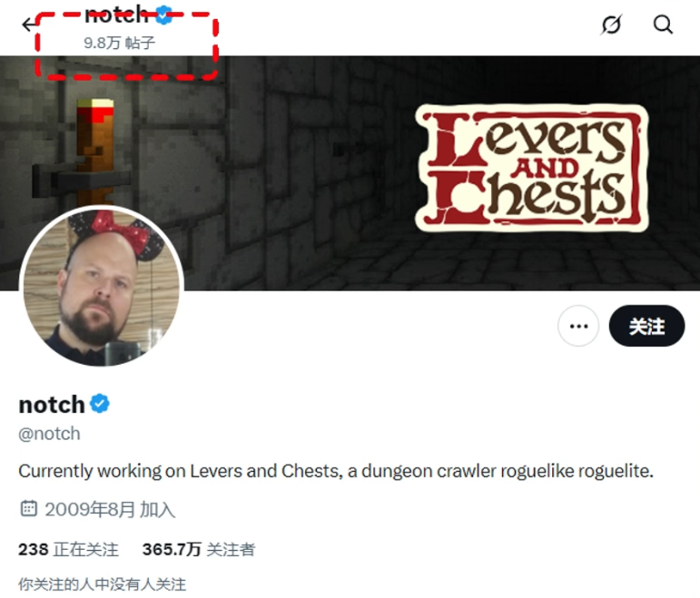
Task: Open the notch profile avatar photo
Action: point(102,286)
